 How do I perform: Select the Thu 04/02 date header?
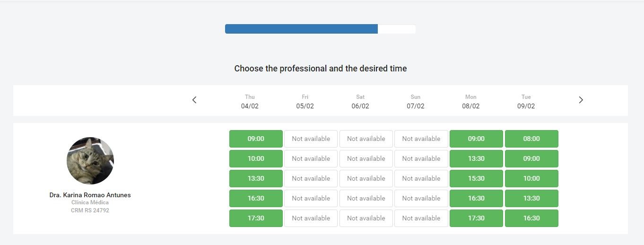(x=250, y=102)
